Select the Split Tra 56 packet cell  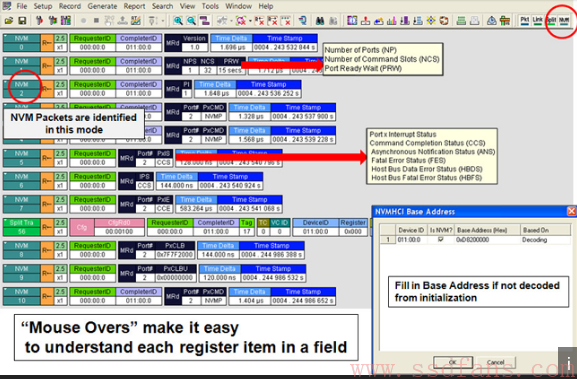21,227
